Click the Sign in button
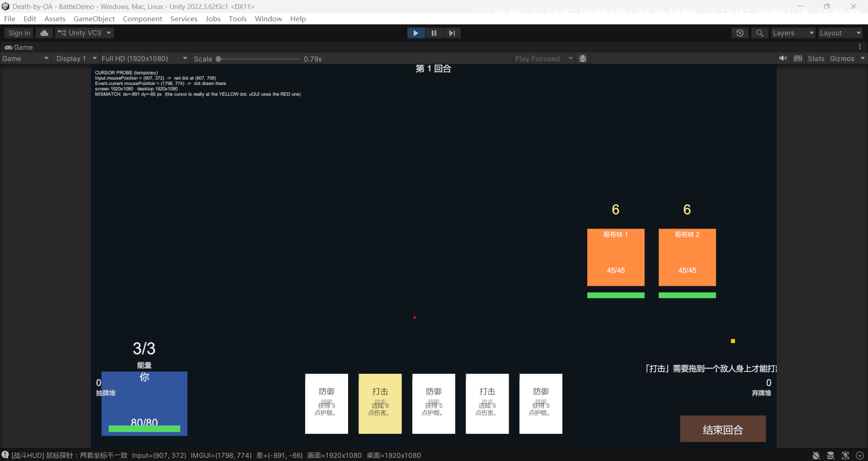This screenshot has width=868, height=461. 19,33
